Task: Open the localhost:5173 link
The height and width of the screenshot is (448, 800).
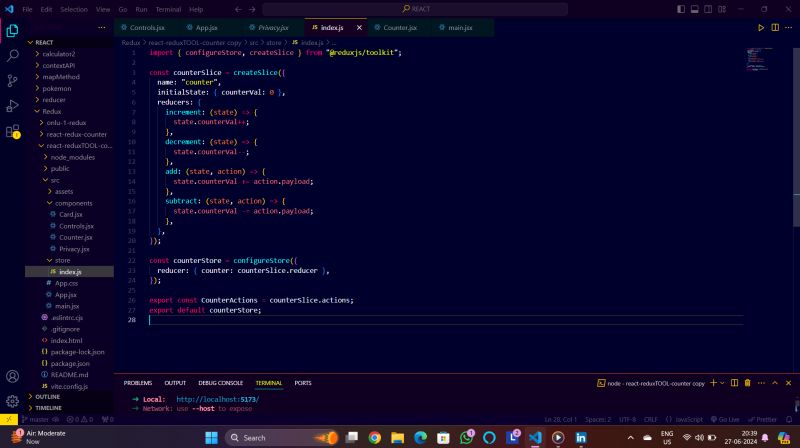Action: click(x=218, y=399)
